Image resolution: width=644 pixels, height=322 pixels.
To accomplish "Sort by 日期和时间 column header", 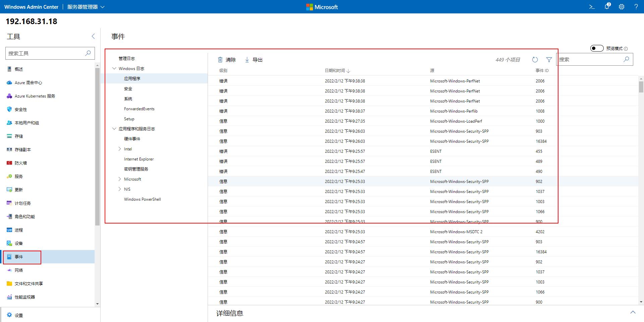I will (x=337, y=70).
